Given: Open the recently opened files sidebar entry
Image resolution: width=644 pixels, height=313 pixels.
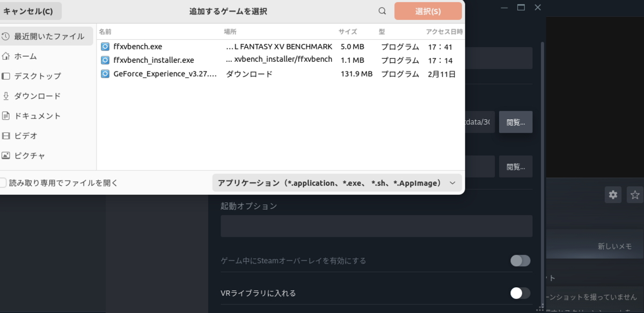Looking at the screenshot, I should [x=45, y=37].
